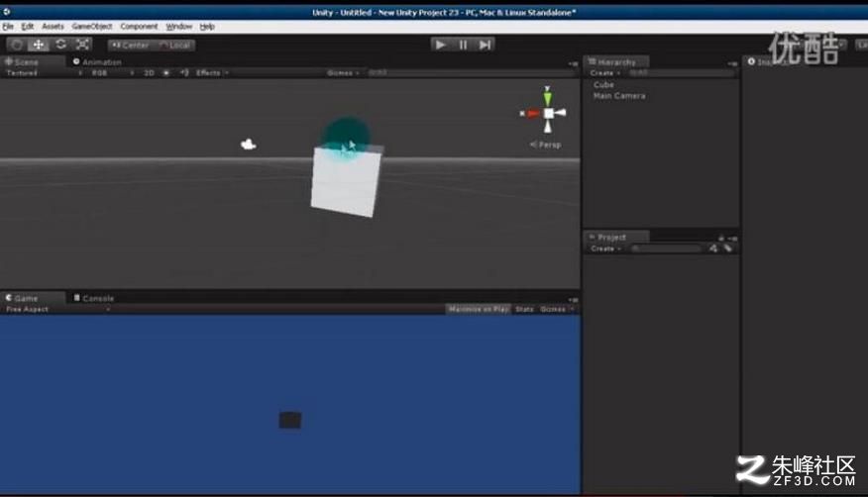This screenshot has width=868, height=497.
Task: Open the Assets menu
Action: click(53, 27)
